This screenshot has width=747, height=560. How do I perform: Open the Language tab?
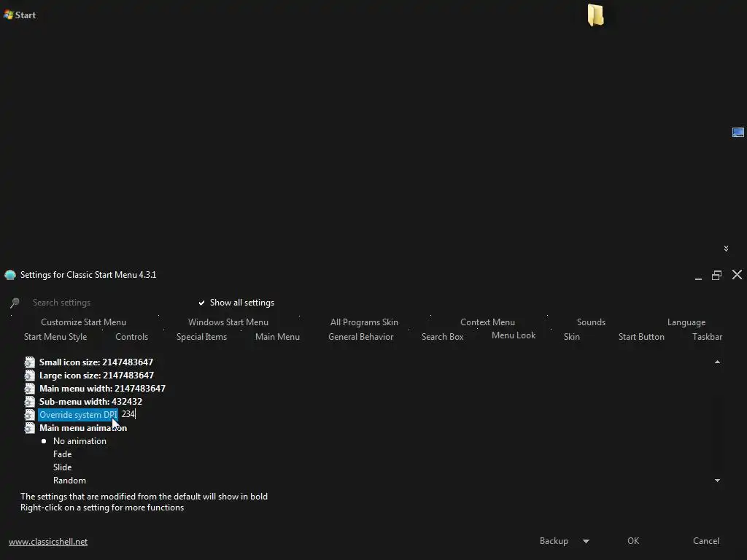click(x=686, y=322)
